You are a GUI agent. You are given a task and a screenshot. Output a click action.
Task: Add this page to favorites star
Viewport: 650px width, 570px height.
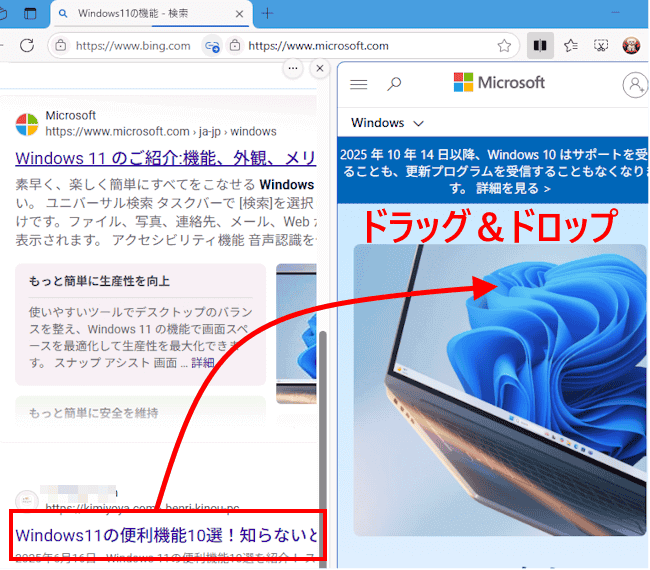504,46
